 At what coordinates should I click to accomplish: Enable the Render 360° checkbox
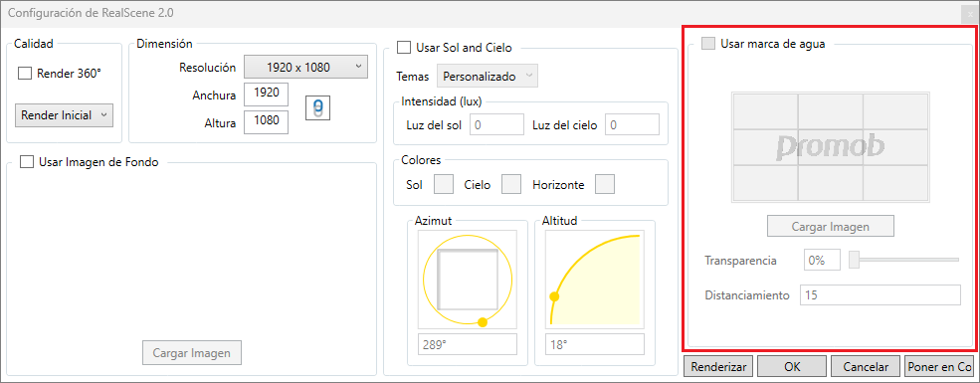point(24,73)
